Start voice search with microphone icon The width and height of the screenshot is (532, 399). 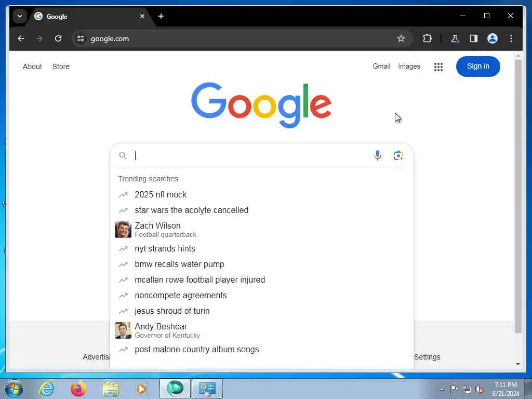click(x=378, y=155)
